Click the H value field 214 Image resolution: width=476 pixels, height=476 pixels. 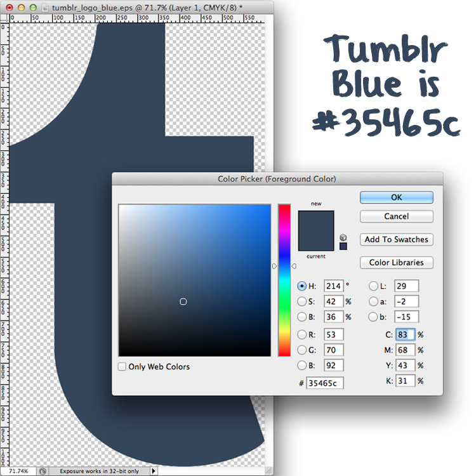[x=333, y=286]
